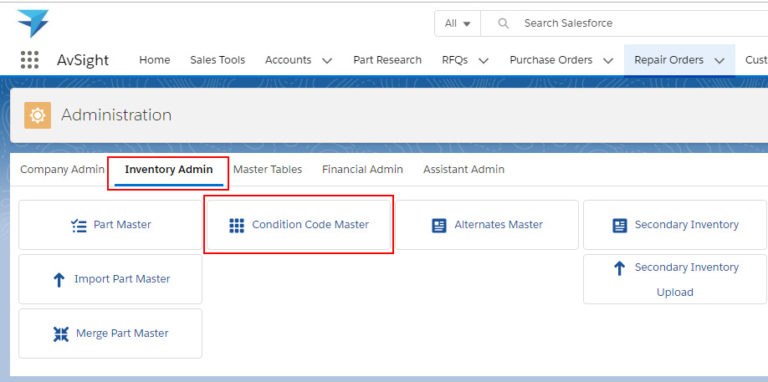Click the Administration page heading
The image size is (768, 382).
[117, 115]
